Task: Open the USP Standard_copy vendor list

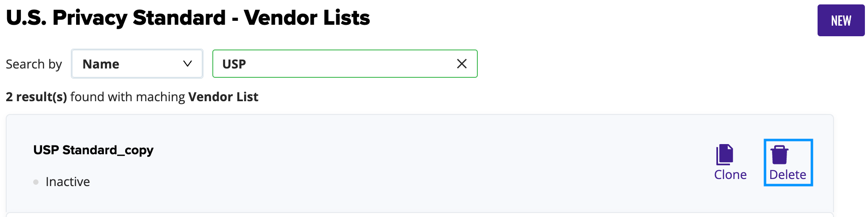Action: 93,150
